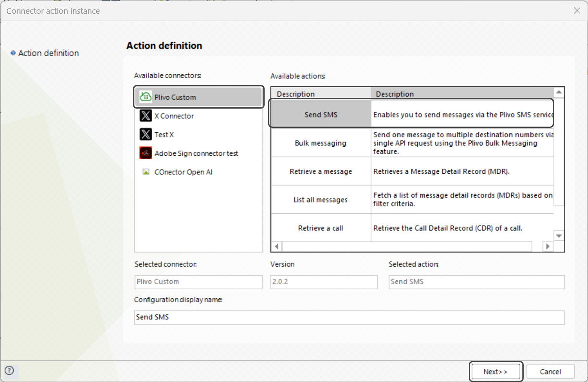Click the vertical scrollbar thumb in actions list
Screen dimensions: 588x382
click(x=559, y=151)
